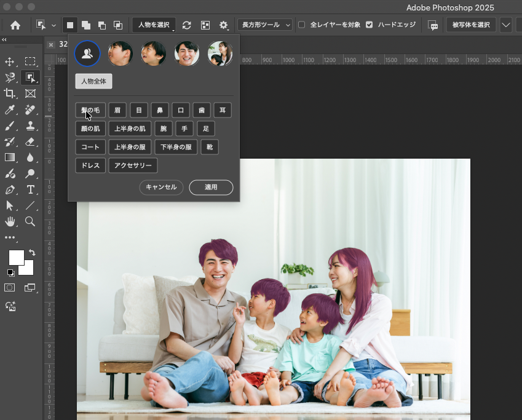522x420 pixels.
Task: Select the Clone Stamp tool
Action: [30, 125]
